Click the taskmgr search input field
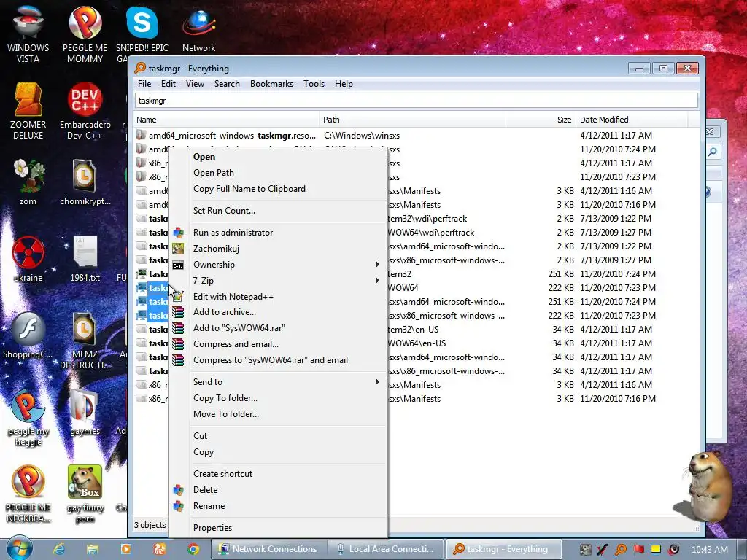Viewport: 747px width, 560px height. pyautogui.click(x=417, y=101)
